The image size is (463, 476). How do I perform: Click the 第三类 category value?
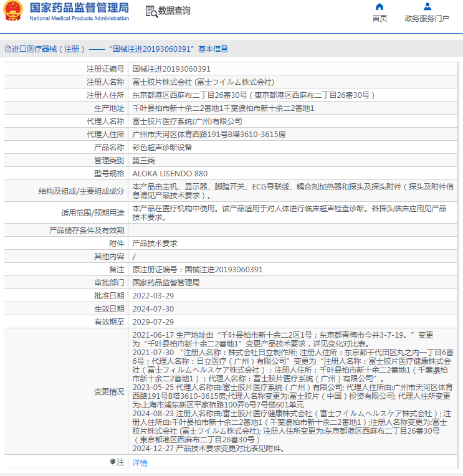click(x=143, y=160)
